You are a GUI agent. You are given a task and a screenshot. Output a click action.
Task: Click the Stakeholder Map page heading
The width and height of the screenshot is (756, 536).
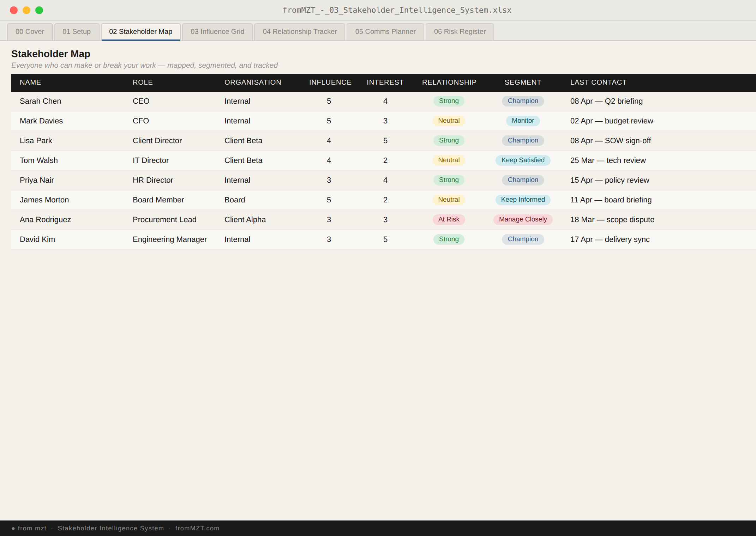pos(51,54)
